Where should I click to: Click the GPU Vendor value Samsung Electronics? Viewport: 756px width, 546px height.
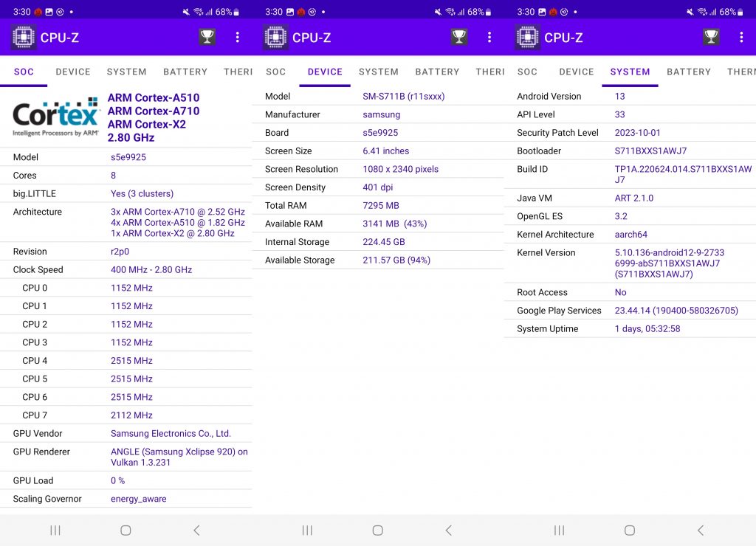click(171, 434)
